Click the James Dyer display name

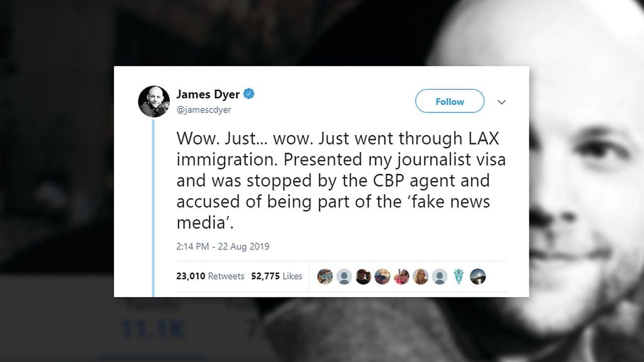click(x=208, y=94)
